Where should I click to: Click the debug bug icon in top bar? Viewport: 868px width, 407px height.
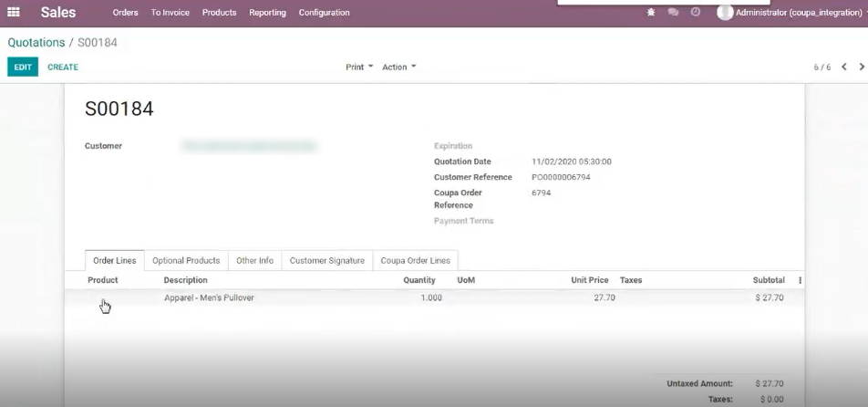651,12
